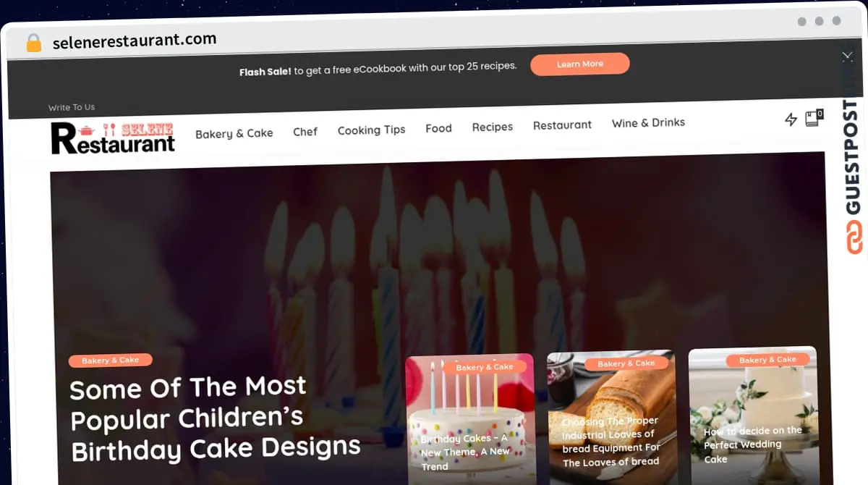Open the Industrial Loaves of bread article card
868x485 pixels.
(x=611, y=417)
